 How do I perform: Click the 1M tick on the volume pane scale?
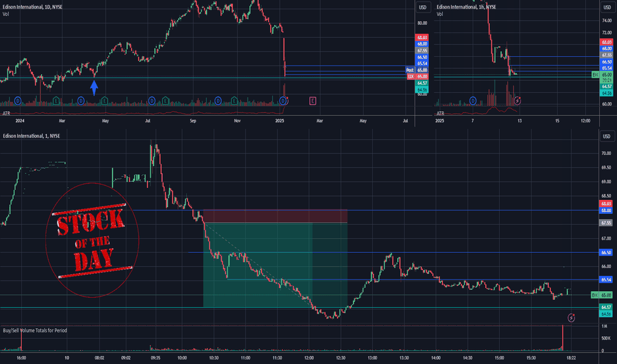(604, 326)
